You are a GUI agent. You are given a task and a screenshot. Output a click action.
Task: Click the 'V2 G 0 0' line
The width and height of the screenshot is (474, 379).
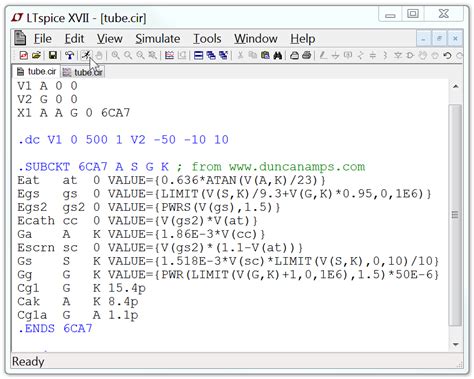(47, 99)
